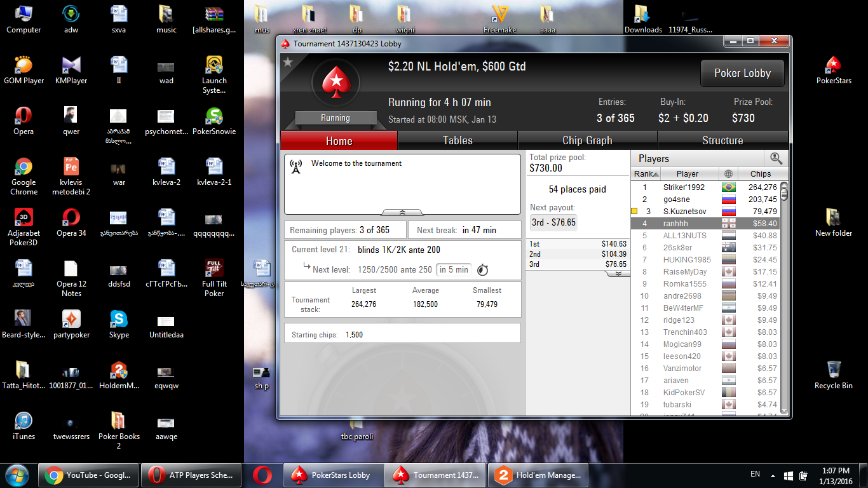Search players with the magnifier icon
The height and width of the screenshot is (488, 868).
(776, 158)
